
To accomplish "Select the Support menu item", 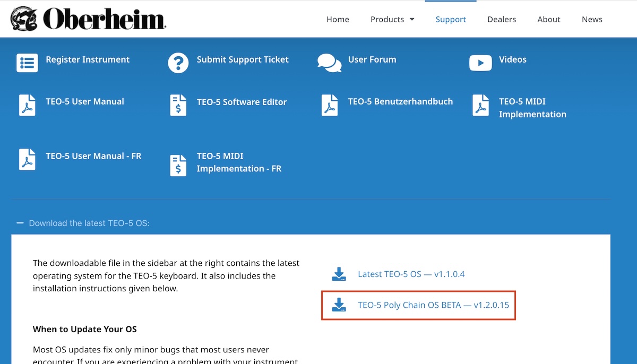I will tap(451, 19).
